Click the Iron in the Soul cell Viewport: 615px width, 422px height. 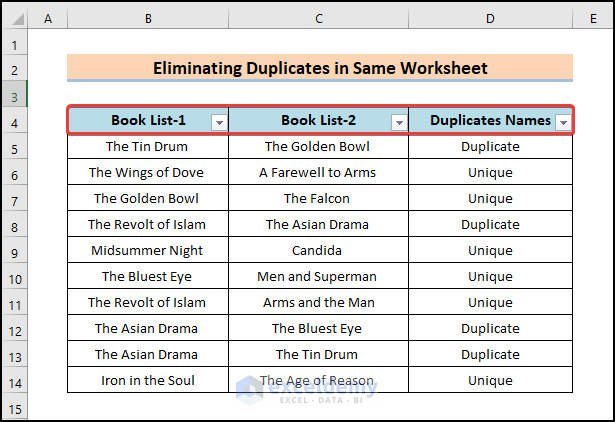click(x=148, y=381)
